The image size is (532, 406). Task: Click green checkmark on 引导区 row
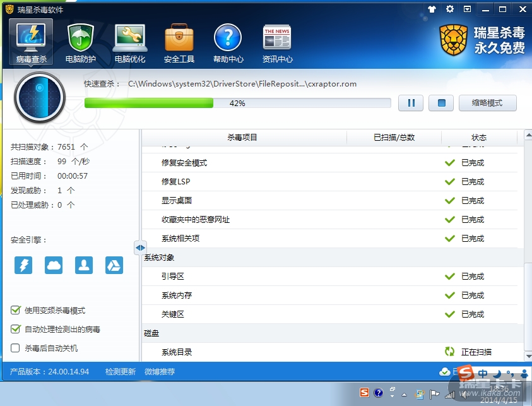coord(450,277)
